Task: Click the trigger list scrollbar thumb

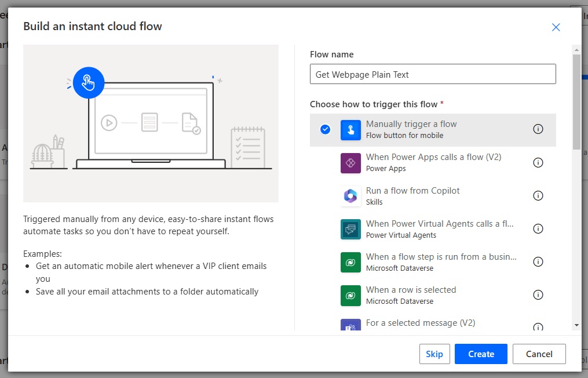Action: tap(576, 102)
